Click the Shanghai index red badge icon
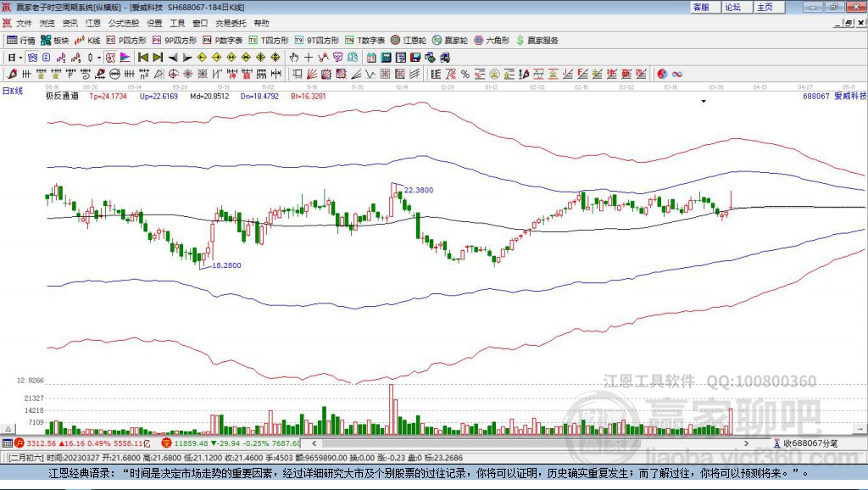The image size is (868, 490). (x=19, y=443)
